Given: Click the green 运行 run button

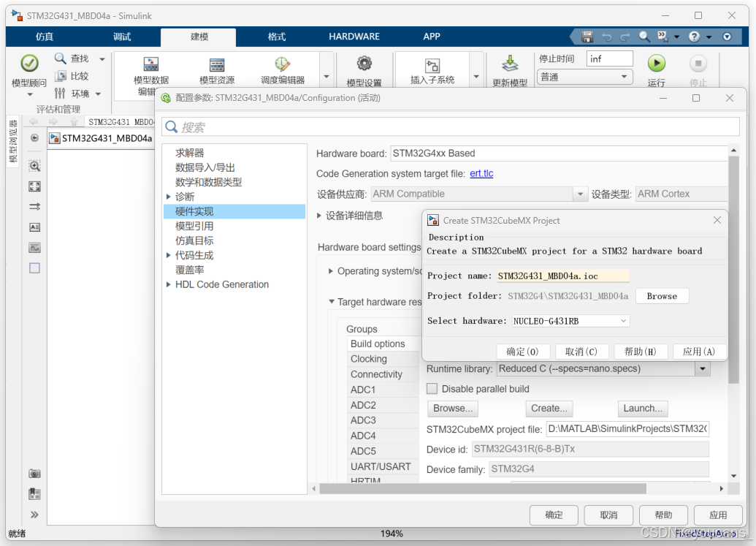Looking at the screenshot, I should (656, 63).
